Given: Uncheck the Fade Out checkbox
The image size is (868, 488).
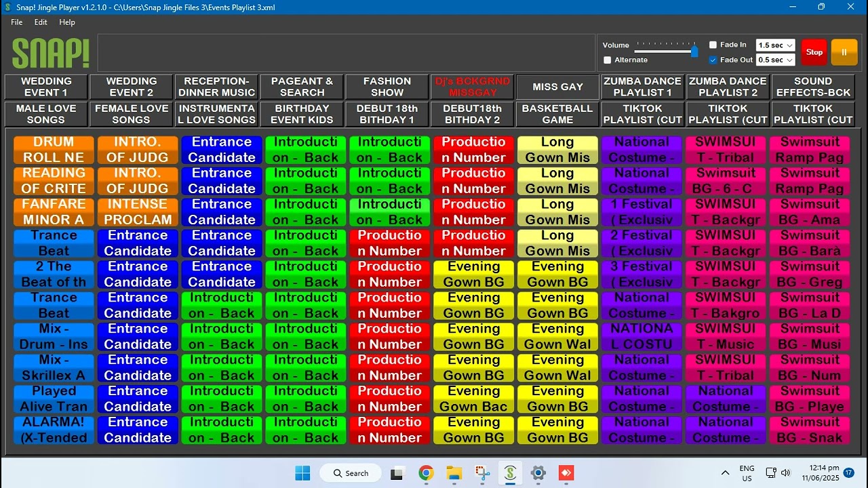Looking at the screenshot, I should [x=713, y=60].
